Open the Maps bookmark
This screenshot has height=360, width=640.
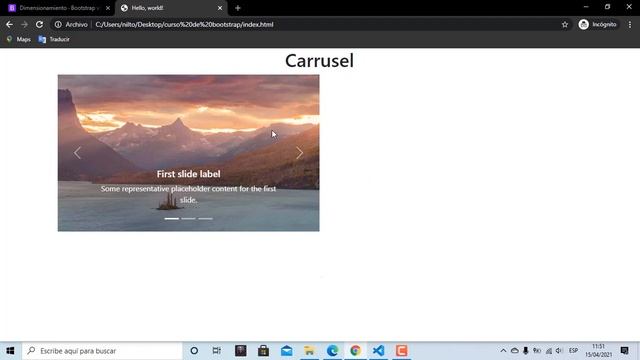pyautogui.click(x=19, y=39)
